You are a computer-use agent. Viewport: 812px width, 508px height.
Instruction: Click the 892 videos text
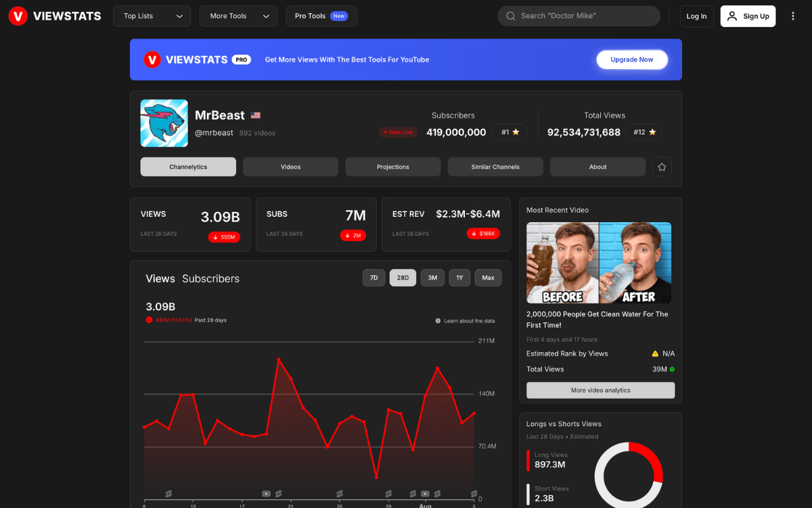257,133
